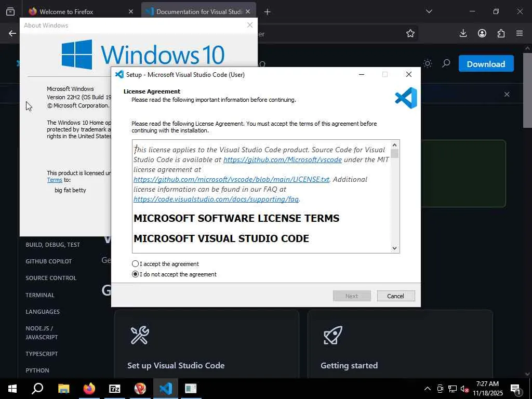Go back in Firefox

(12, 33)
